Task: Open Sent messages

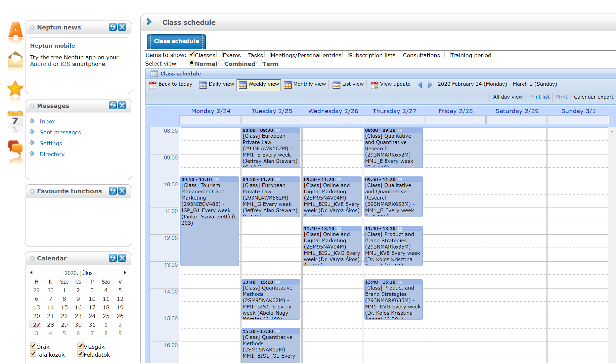Action: (60, 132)
